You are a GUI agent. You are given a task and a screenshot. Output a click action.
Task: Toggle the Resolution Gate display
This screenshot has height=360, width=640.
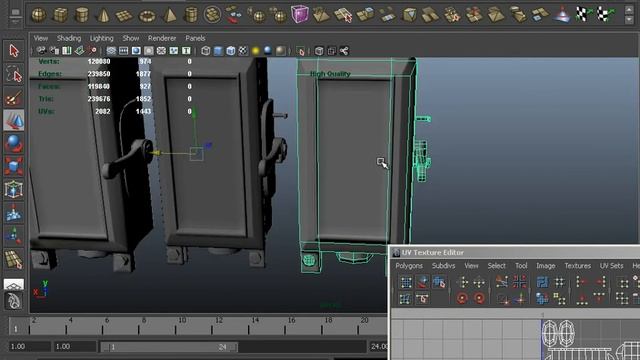click(x=136, y=51)
